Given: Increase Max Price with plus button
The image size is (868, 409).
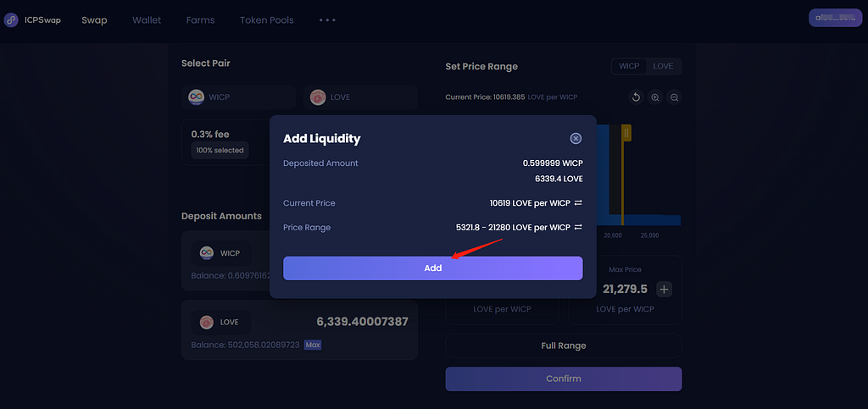Looking at the screenshot, I should point(665,289).
